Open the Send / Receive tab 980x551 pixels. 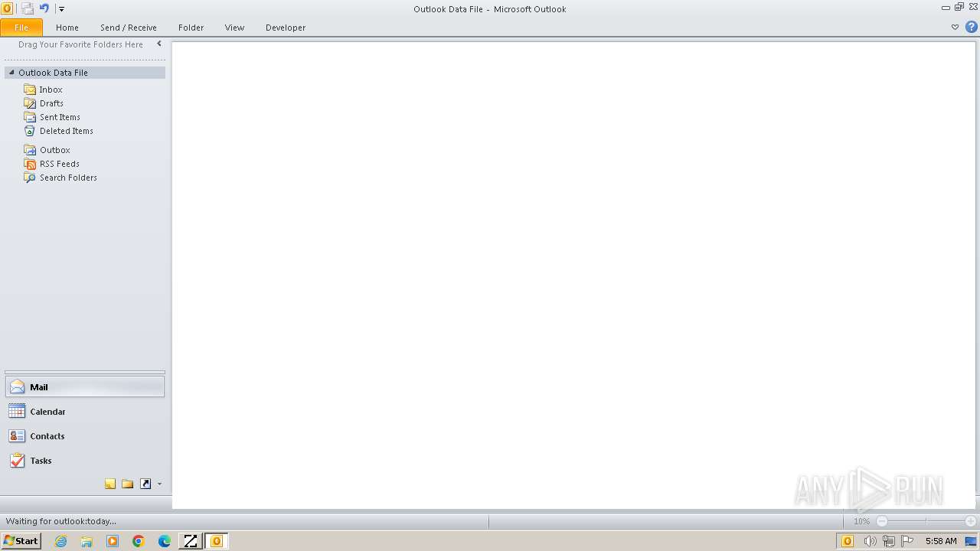pyautogui.click(x=129, y=28)
